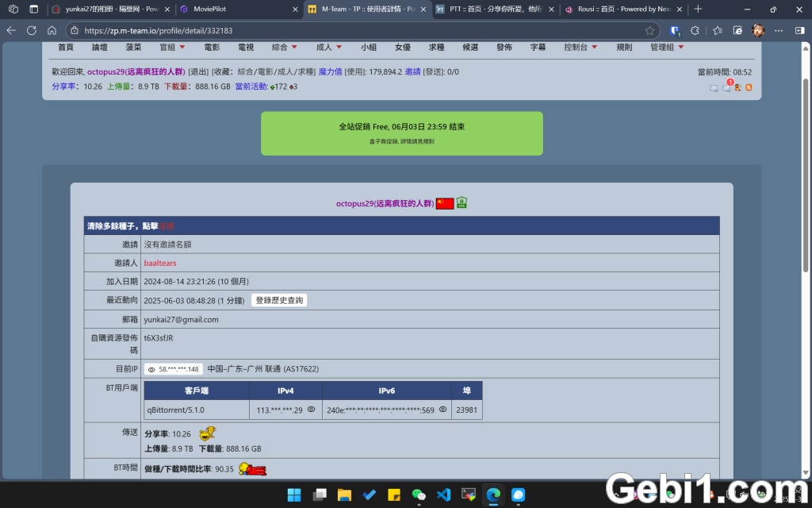This screenshot has height=508, width=812.
Task: Click the 登錄歷史查詢 button
Action: [279, 300]
